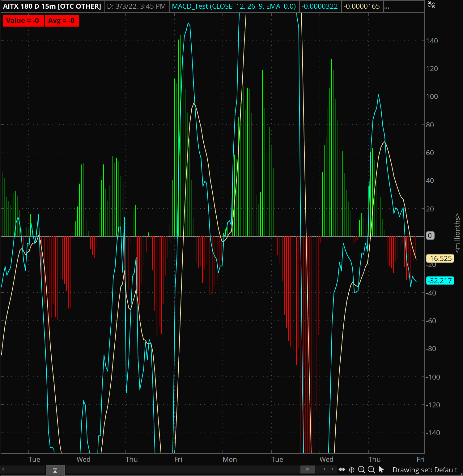Click the scroll right arrow beside scrollbar

click(x=333, y=469)
